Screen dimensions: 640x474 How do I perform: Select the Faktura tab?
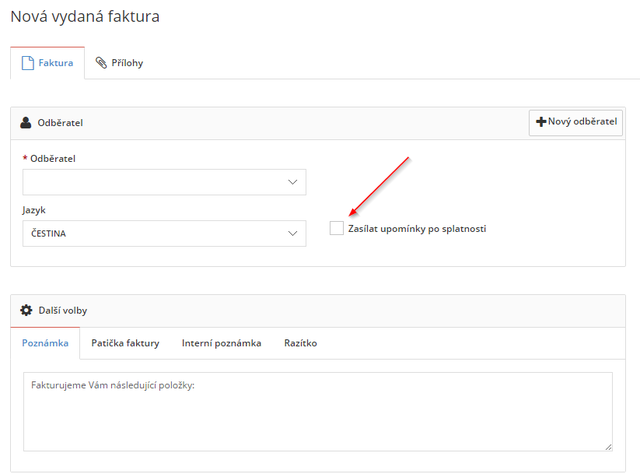click(48, 63)
